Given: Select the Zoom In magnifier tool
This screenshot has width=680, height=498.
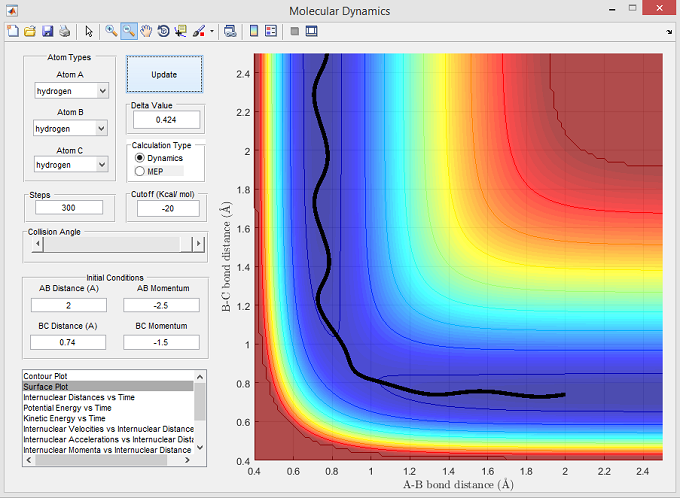Looking at the screenshot, I should [x=111, y=31].
